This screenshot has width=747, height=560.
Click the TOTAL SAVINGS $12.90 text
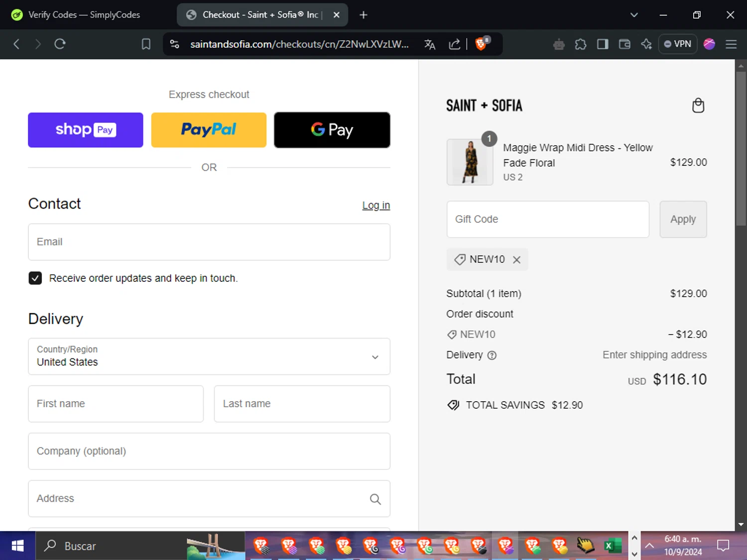(524, 406)
